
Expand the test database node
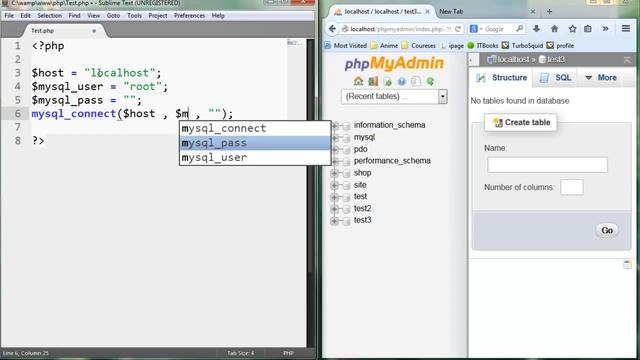pos(334,197)
